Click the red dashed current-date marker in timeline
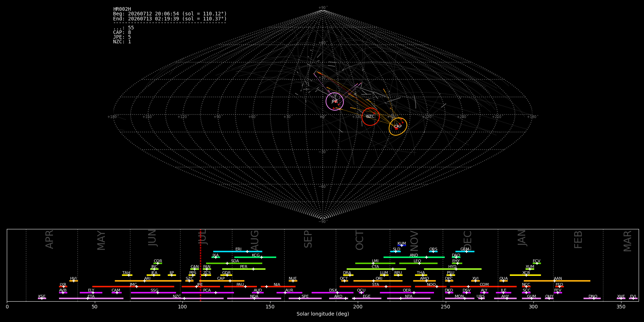The image size is (644, 322). [x=200, y=265]
